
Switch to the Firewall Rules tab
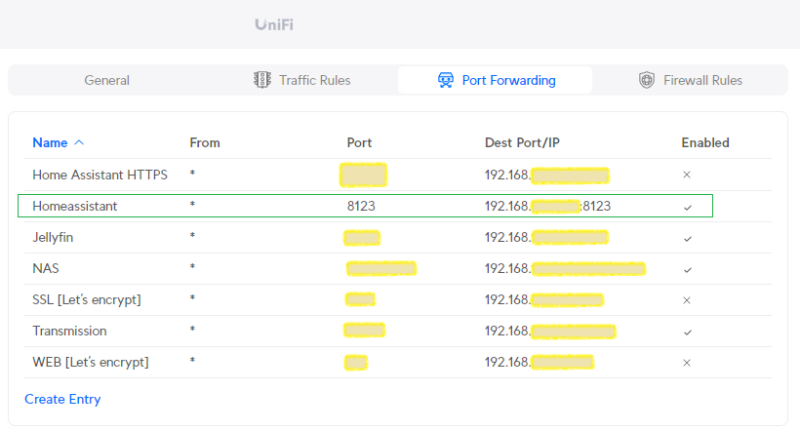tap(690, 80)
